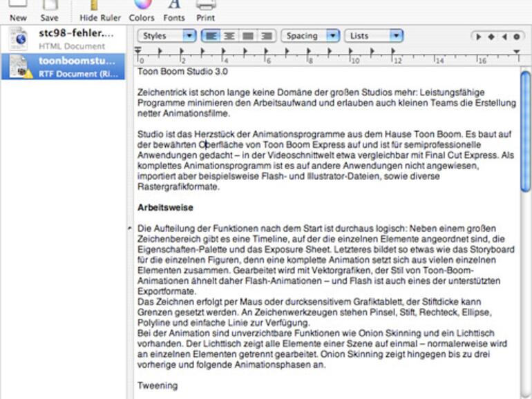Click the bold heading 'Arbeitsweise'
532x399 pixels.
[x=165, y=208]
